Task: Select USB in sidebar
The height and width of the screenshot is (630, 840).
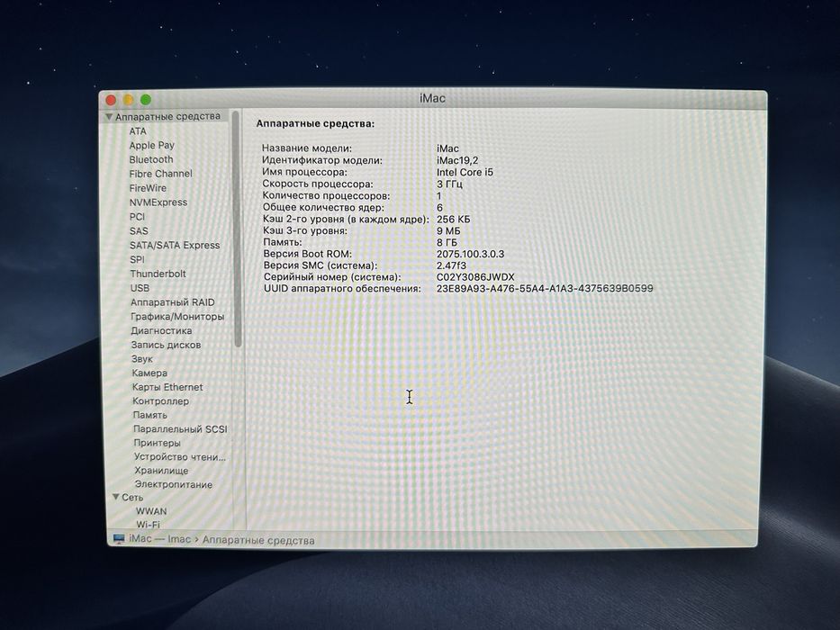Action: click(140, 288)
